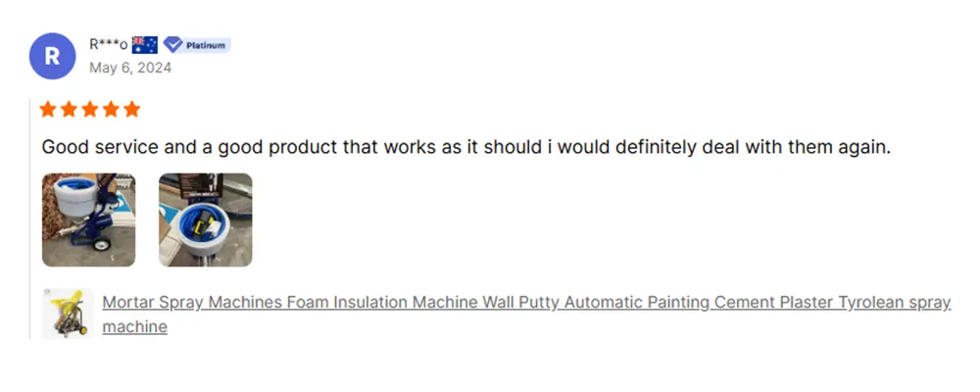
Task: Click the fourth orange rating star
Action: coord(111,109)
